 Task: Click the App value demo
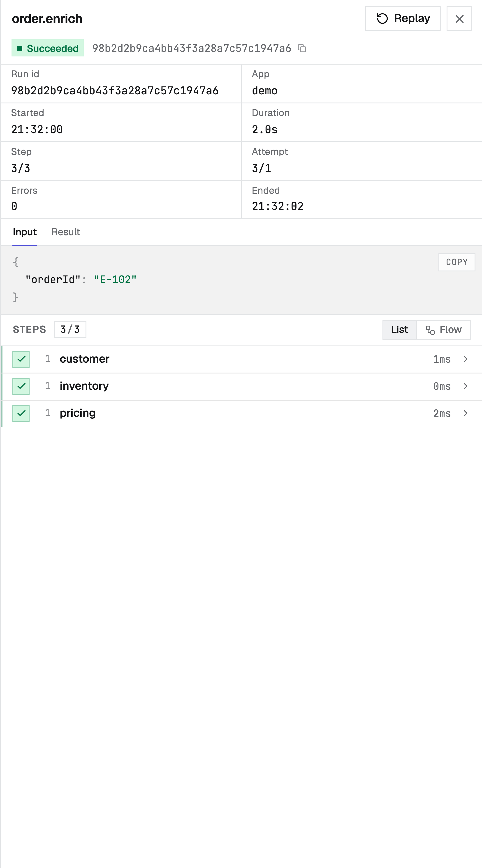pos(265,91)
